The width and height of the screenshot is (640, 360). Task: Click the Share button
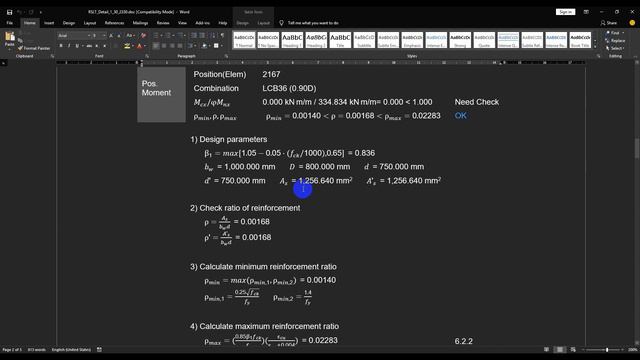pyautogui.click(x=609, y=23)
